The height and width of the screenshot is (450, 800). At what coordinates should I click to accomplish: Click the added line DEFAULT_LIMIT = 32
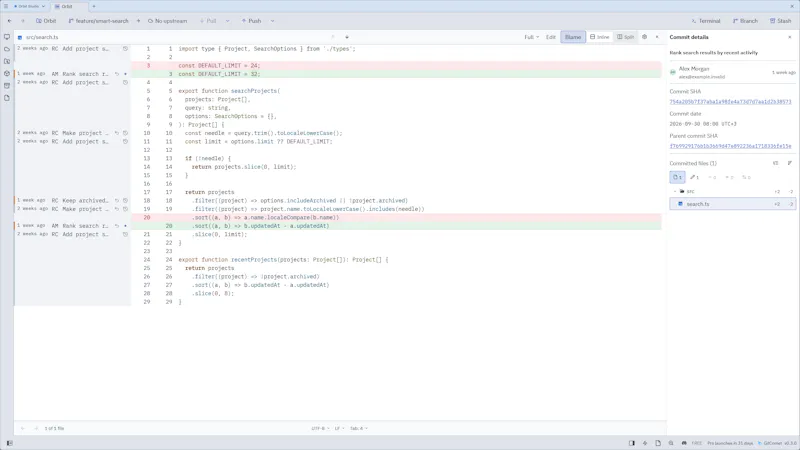(x=396, y=74)
